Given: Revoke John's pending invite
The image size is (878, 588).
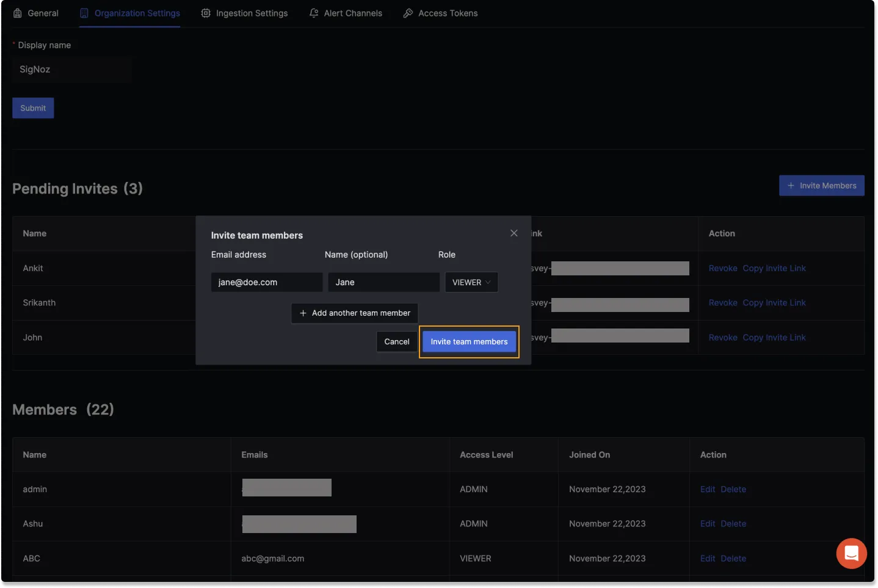Looking at the screenshot, I should (723, 338).
